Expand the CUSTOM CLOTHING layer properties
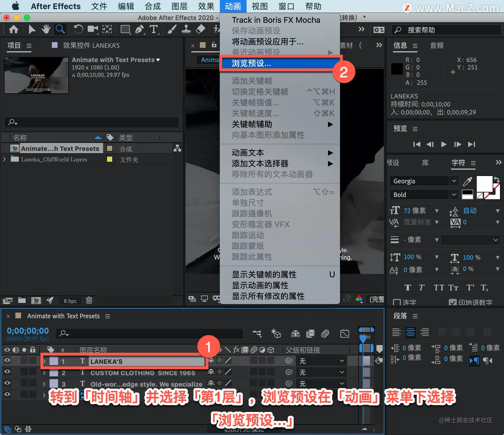This screenshot has height=435, width=504. click(44, 373)
